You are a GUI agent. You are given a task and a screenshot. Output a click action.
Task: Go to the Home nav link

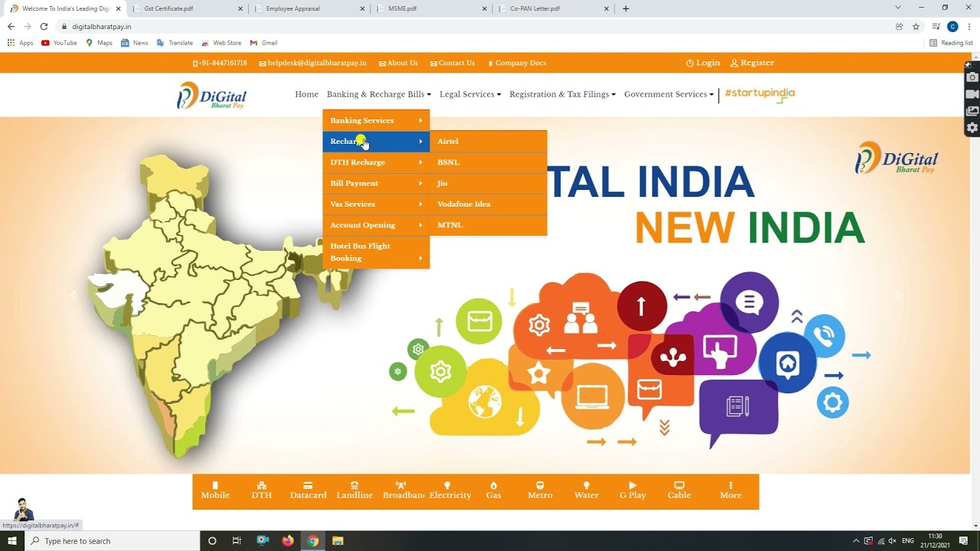click(306, 94)
